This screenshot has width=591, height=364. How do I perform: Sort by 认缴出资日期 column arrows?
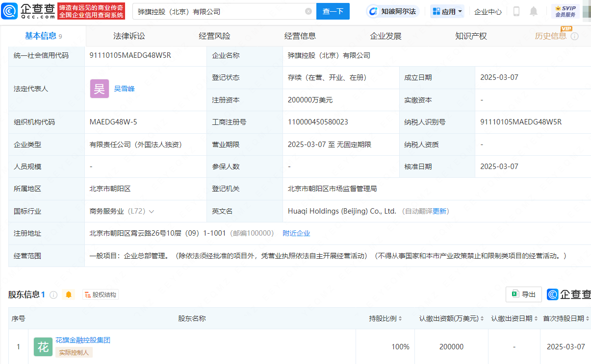point(536,318)
